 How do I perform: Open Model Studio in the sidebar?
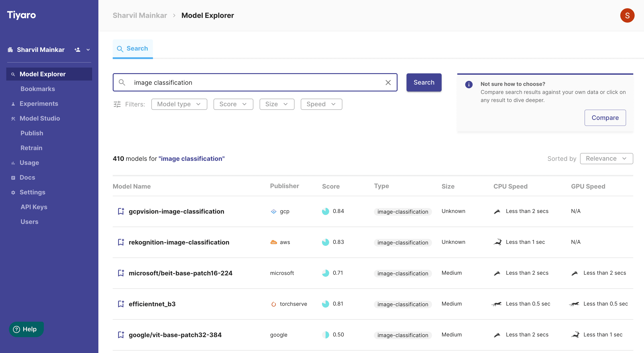(x=40, y=118)
